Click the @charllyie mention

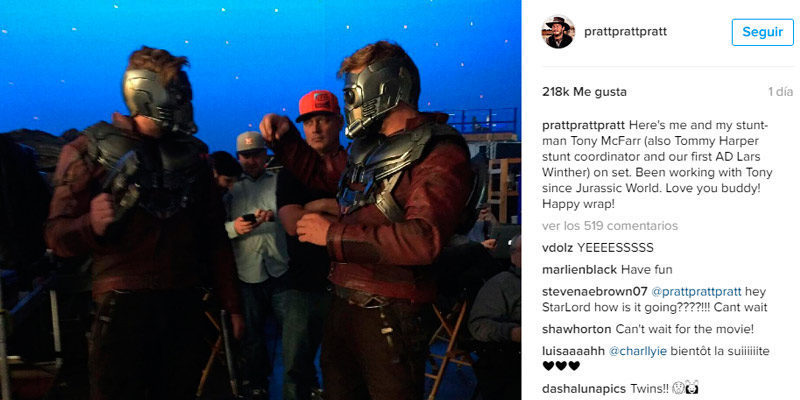click(x=638, y=352)
